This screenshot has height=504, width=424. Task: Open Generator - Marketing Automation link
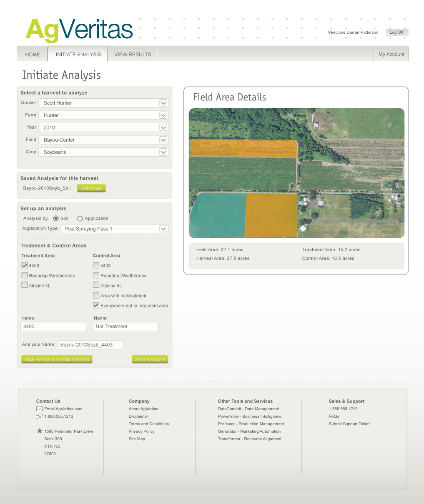[x=249, y=432]
